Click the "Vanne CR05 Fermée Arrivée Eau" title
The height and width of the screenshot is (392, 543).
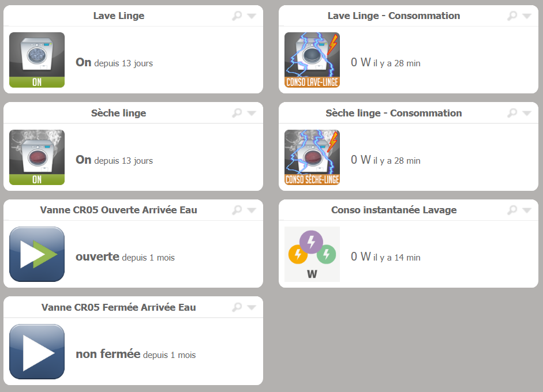[118, 308]
